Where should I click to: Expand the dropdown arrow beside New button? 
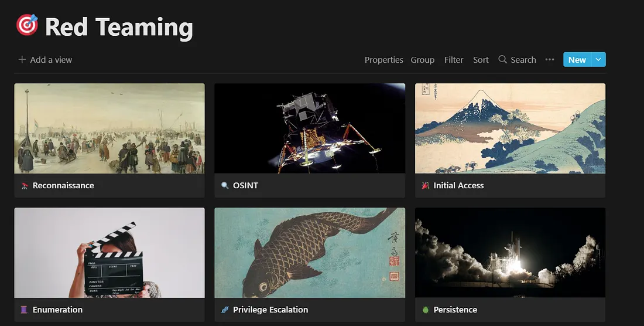[x=598, y=60]
